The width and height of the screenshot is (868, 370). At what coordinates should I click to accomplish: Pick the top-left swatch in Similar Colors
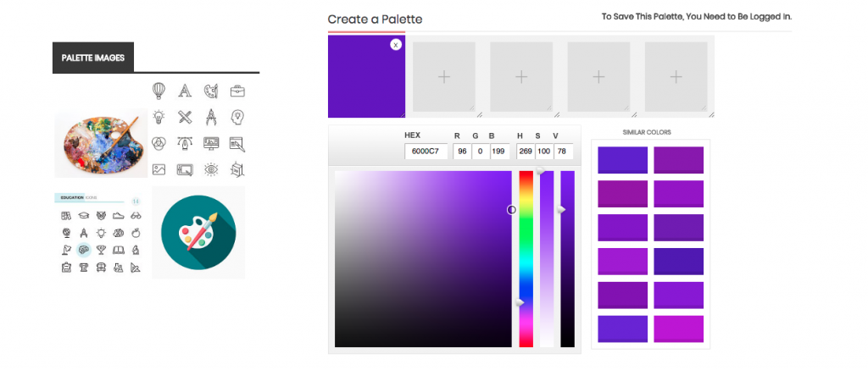click(622, 160)
